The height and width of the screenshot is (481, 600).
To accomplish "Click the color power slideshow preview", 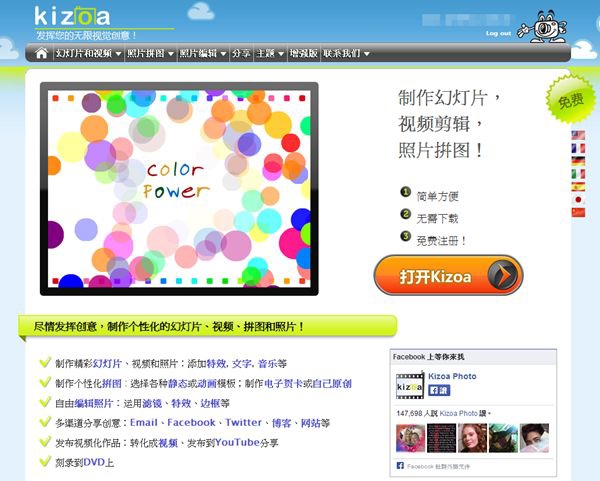I will click(179, 189).
